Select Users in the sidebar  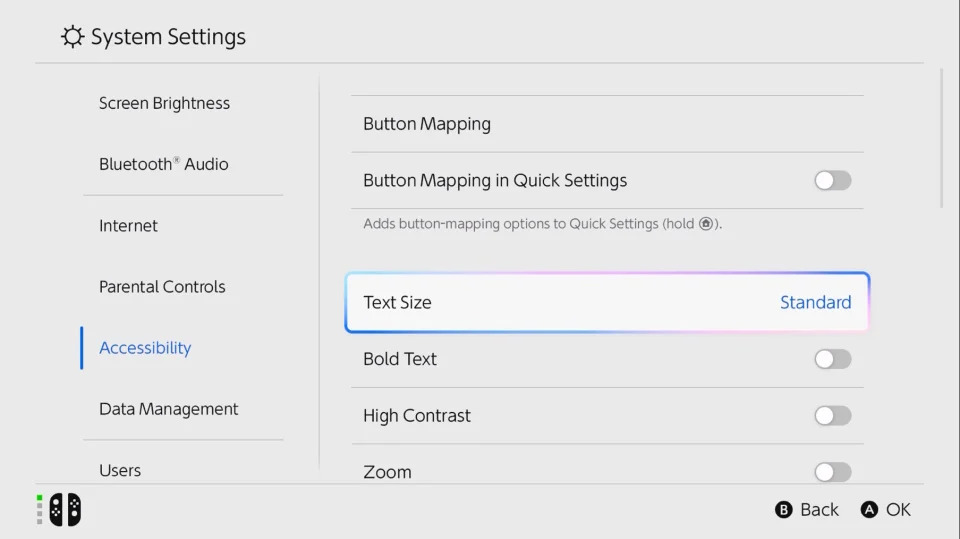pos(120,469)
